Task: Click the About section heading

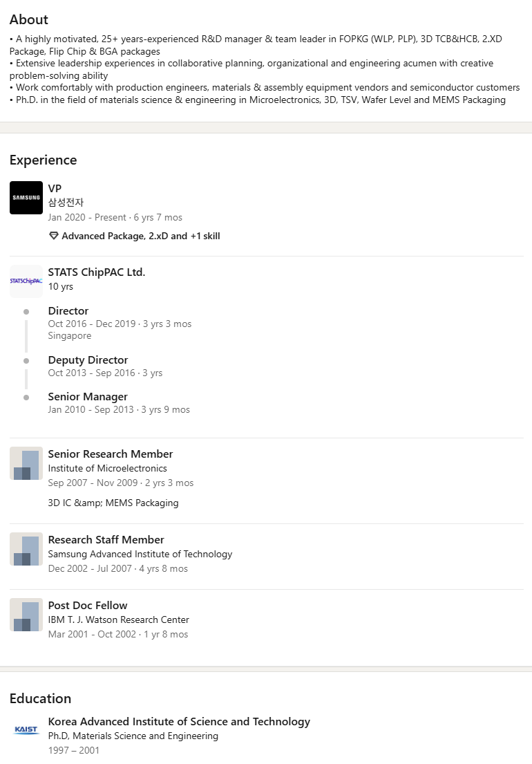Action: pyautogui.click(x=29, y=19)
